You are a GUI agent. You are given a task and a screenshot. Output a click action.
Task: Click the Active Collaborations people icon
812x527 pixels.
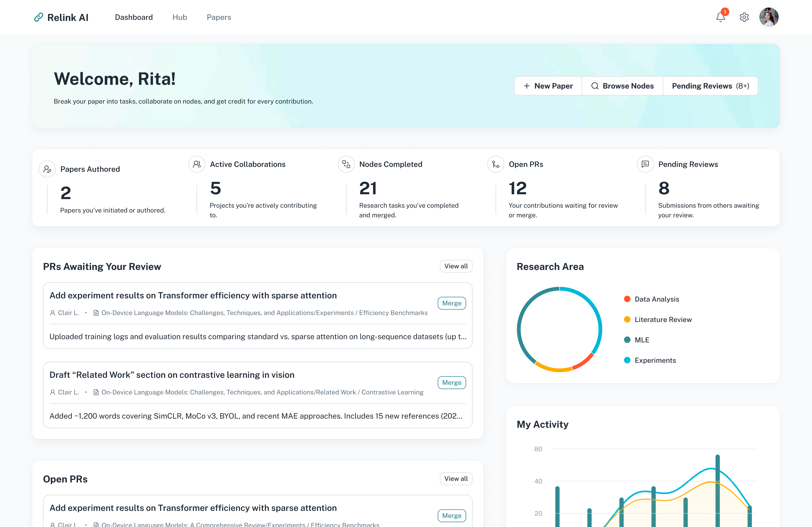[197, 164]
